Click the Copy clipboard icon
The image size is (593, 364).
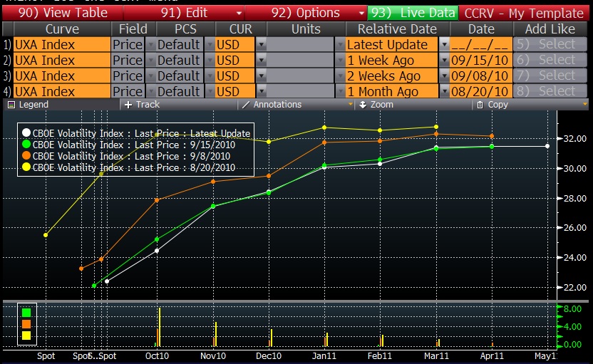pos(480,105)
